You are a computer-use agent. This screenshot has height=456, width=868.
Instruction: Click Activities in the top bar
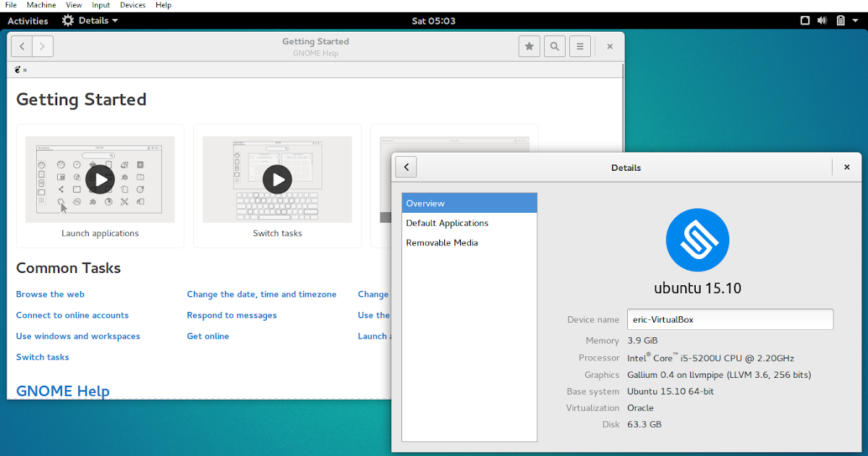[27, 20]
